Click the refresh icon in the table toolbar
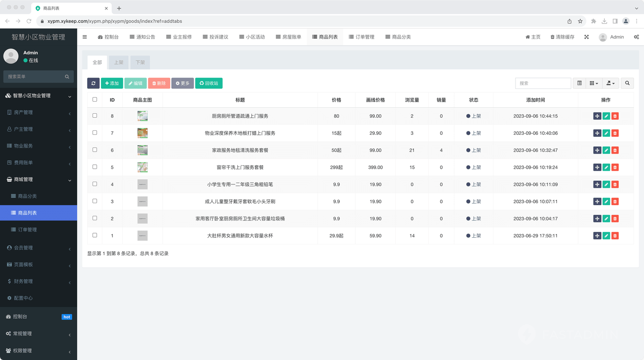The height and width of the screenshot is (360, 644). coord(93,83)
